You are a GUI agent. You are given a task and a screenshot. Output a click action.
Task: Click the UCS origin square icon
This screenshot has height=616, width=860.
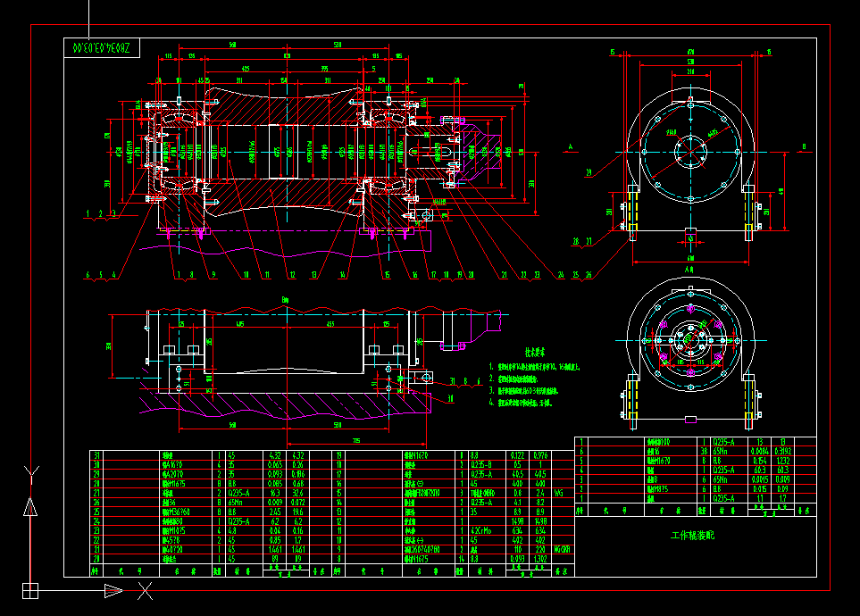pos(30,591)
